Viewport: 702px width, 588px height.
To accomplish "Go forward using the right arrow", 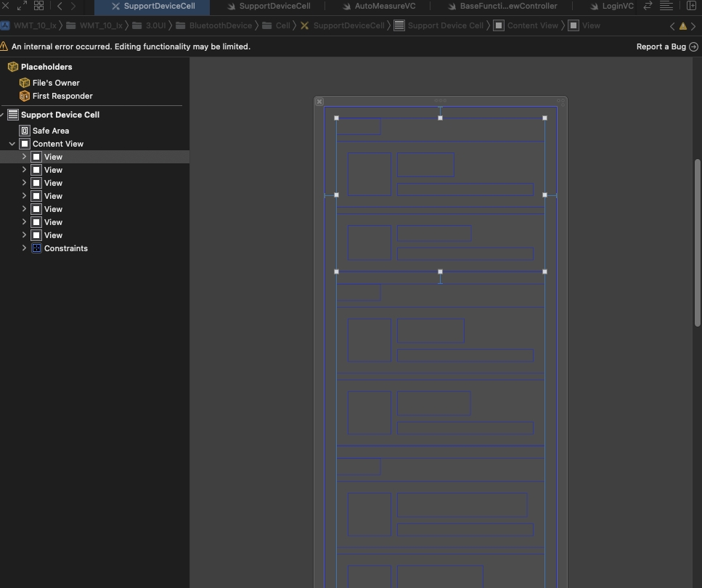I will 73,6.
